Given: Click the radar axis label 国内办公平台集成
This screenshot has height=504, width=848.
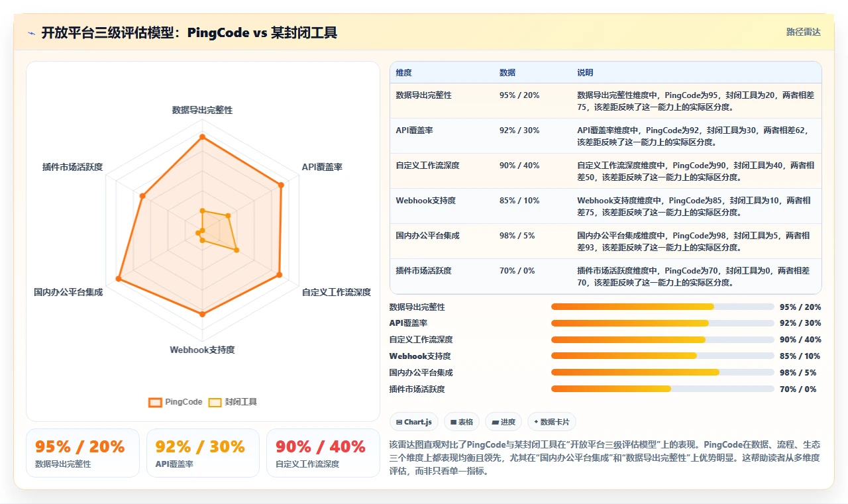Looking at the screenshot, I should coord(68,292).
